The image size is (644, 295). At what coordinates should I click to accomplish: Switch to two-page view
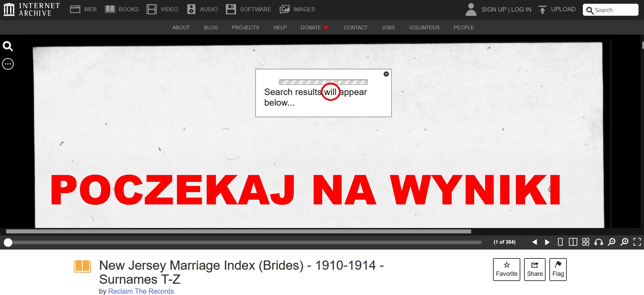[x=573, y=242]
